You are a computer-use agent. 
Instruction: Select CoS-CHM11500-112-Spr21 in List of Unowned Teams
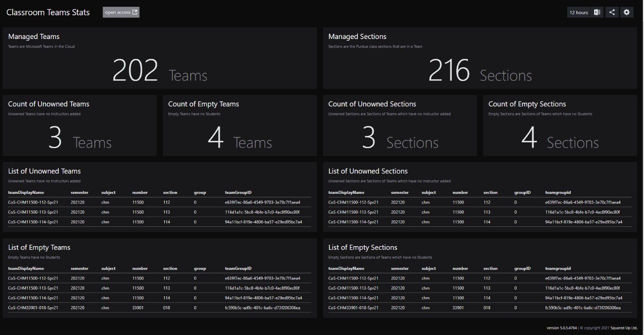[x=33, y=202]
